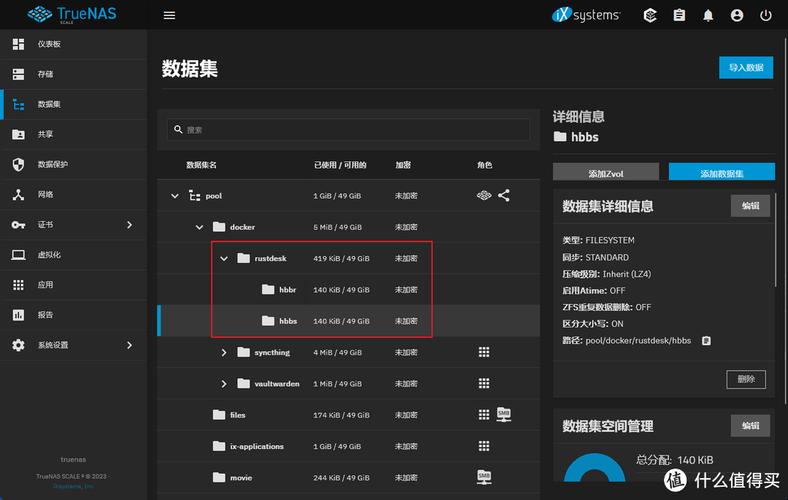The height and width of the screenshot is (500, 788).
Task: Expand the 证书 credentials submenu arrow
Action: pos(129,225)
